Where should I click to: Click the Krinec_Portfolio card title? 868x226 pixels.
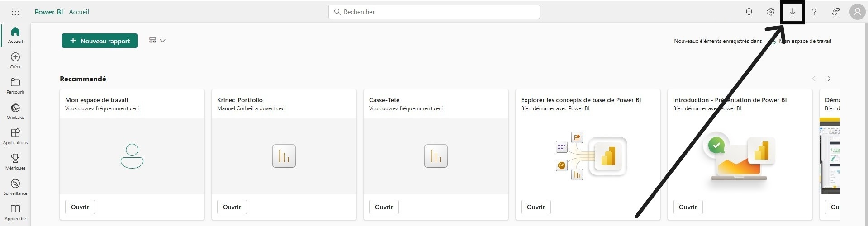click(240, 100)
